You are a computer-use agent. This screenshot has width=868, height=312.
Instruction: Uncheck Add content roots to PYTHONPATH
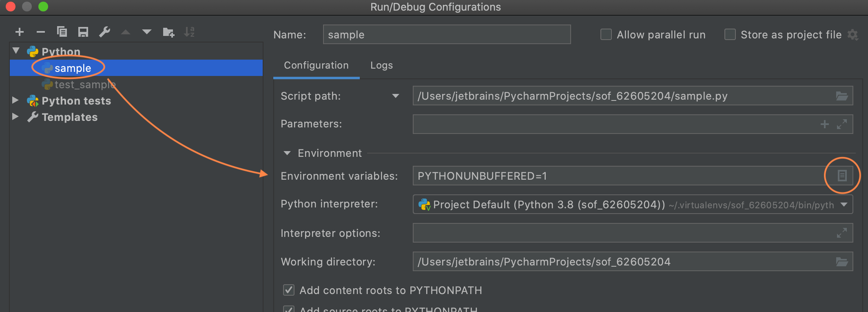(289, 290)
